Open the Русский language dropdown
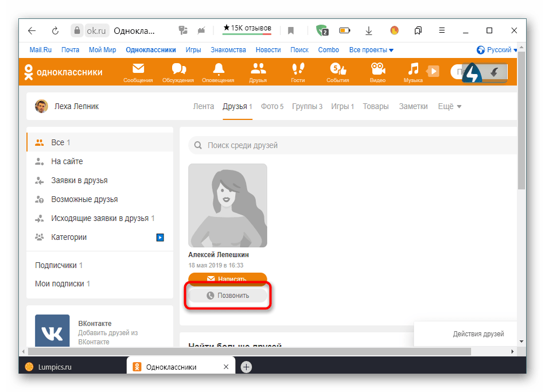 [497, 50]
